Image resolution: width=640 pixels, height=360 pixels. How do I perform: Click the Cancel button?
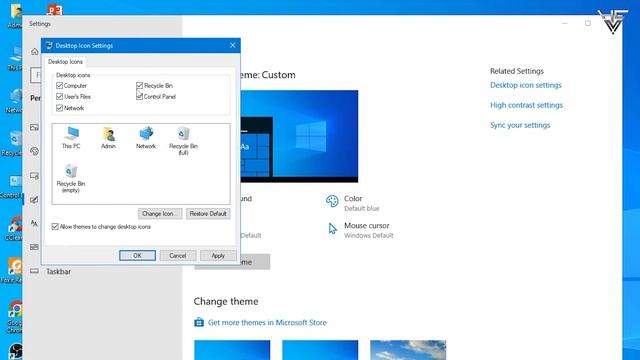pyautogui.click(x=178, y=256)
